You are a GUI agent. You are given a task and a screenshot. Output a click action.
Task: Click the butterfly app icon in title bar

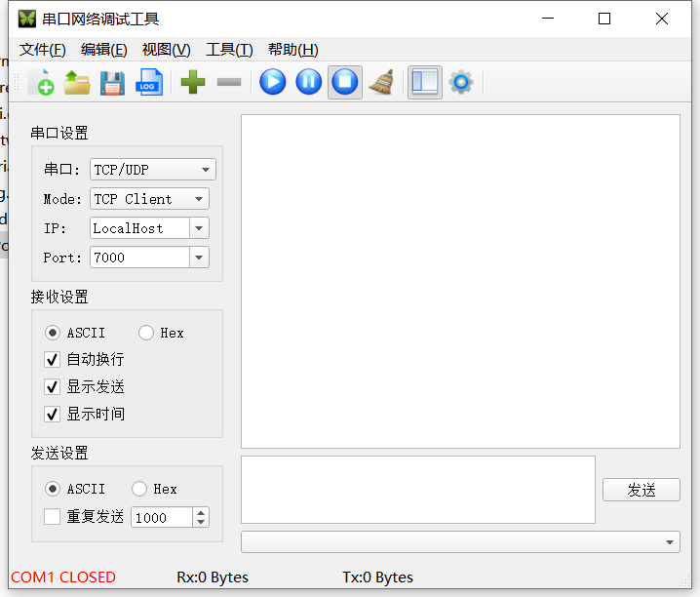click(26, 19)
